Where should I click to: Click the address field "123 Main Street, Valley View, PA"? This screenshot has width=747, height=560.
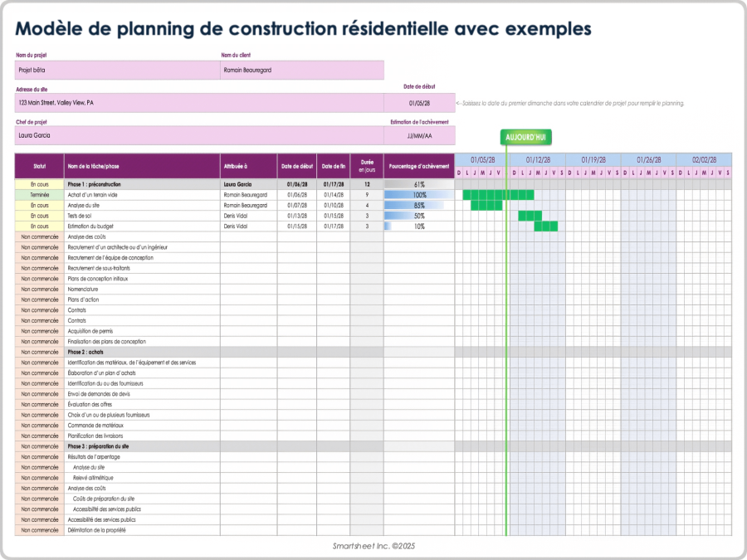click(199, 103)
